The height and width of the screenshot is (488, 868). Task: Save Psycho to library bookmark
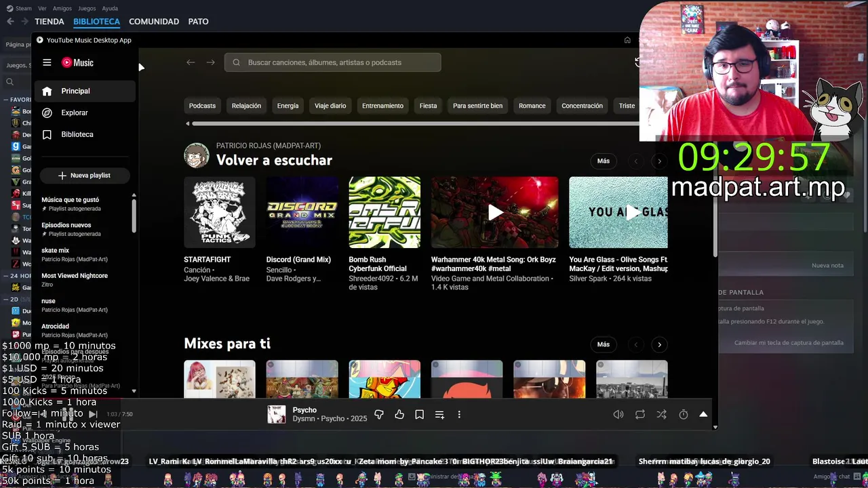point(419,414)
